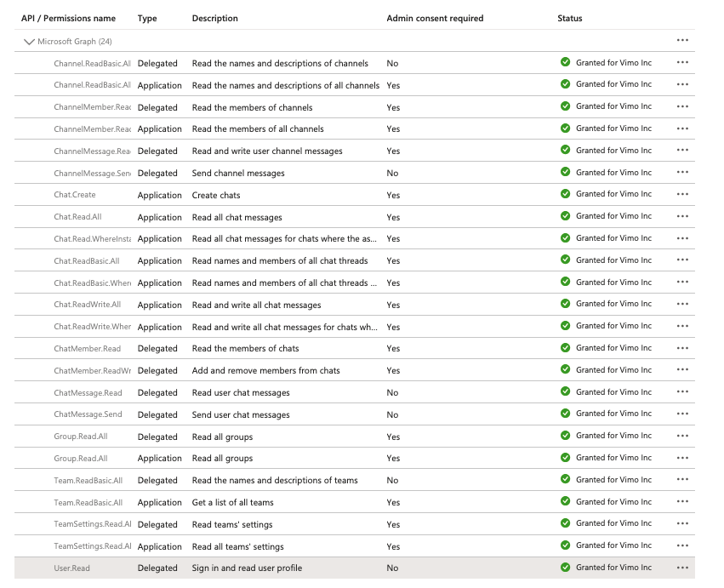Open ellipsis menu for ChatMessage.Send row
This screenshot has height=588, width=724.
click(682, 414)
